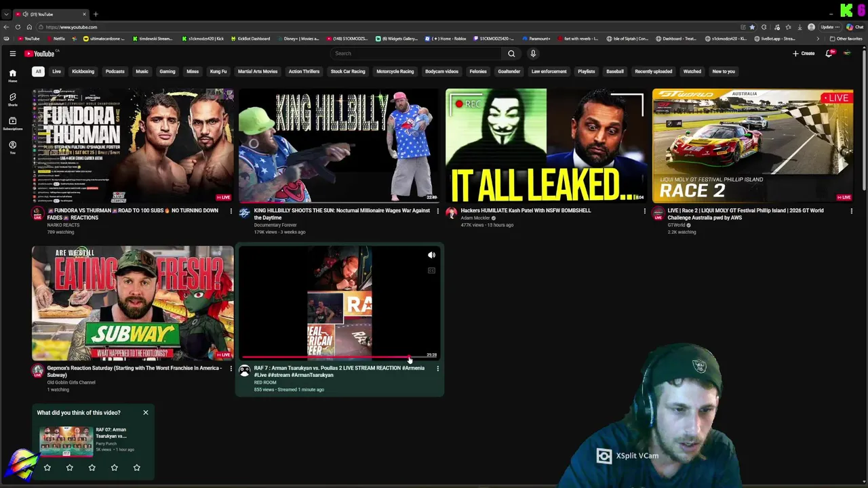Open Shorts in the left sidebar
Viewport: 868px width, 488px height.
(x=12, y=100)
